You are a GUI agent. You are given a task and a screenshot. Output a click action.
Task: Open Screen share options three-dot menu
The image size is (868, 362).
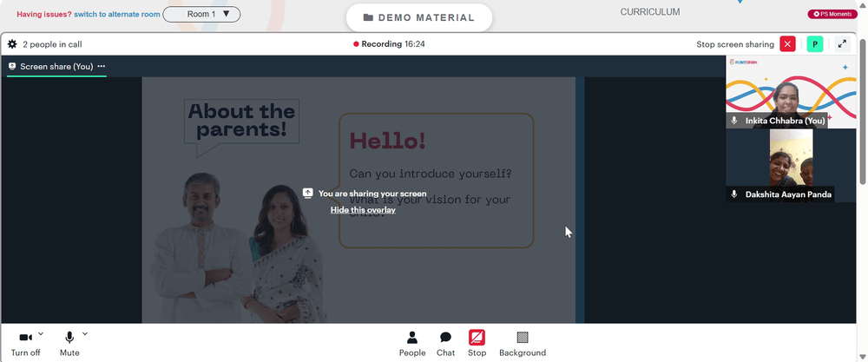(102, 67)
